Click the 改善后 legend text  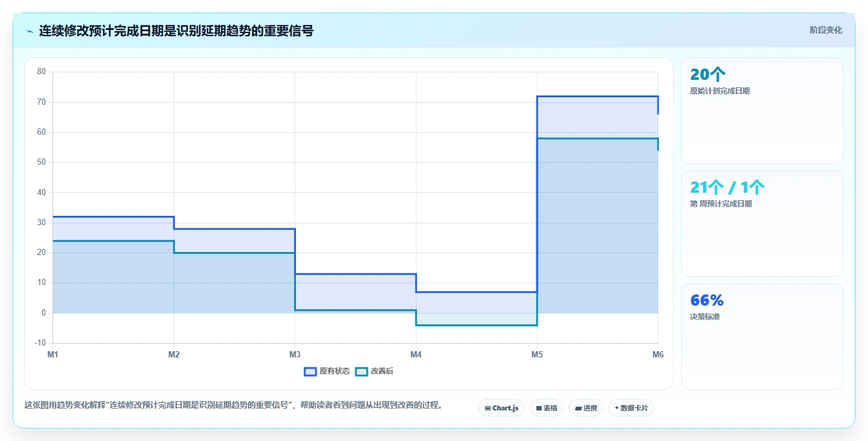coord(382,371)
